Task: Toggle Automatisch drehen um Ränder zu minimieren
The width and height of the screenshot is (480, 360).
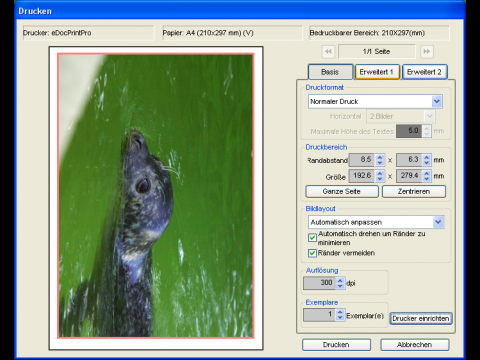Action: click(312, 238)
